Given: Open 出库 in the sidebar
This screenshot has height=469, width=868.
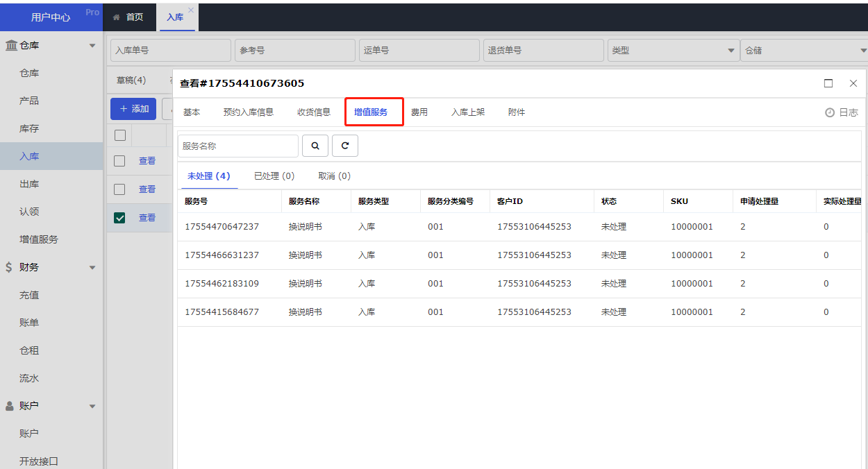Looking at the screenshot, I should [x=29, y=184].
